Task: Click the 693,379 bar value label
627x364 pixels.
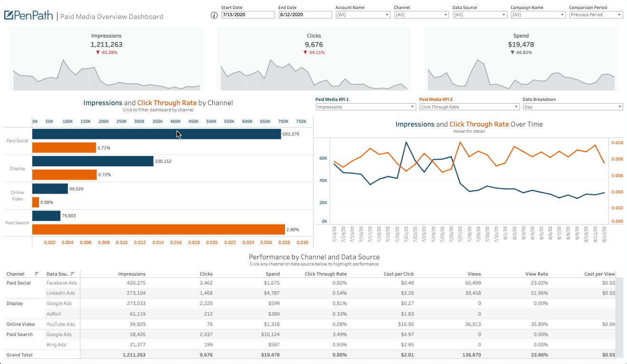Action: click(x=291, y=134)
